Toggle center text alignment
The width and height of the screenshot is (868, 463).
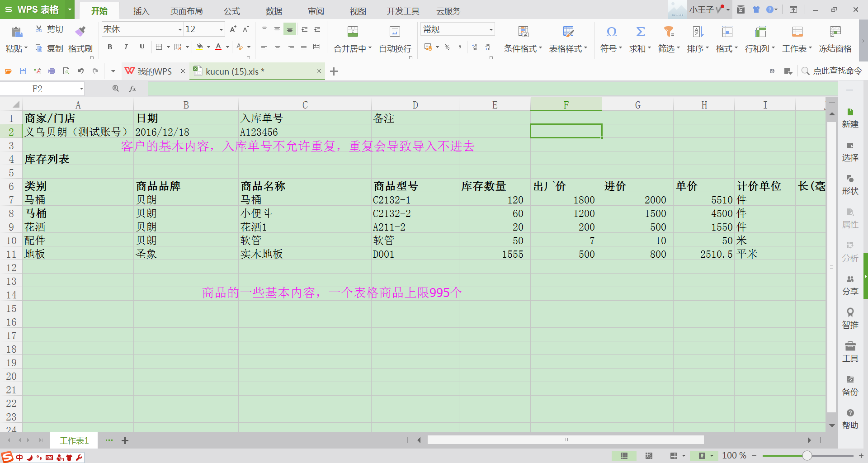[x=278, y=47]
